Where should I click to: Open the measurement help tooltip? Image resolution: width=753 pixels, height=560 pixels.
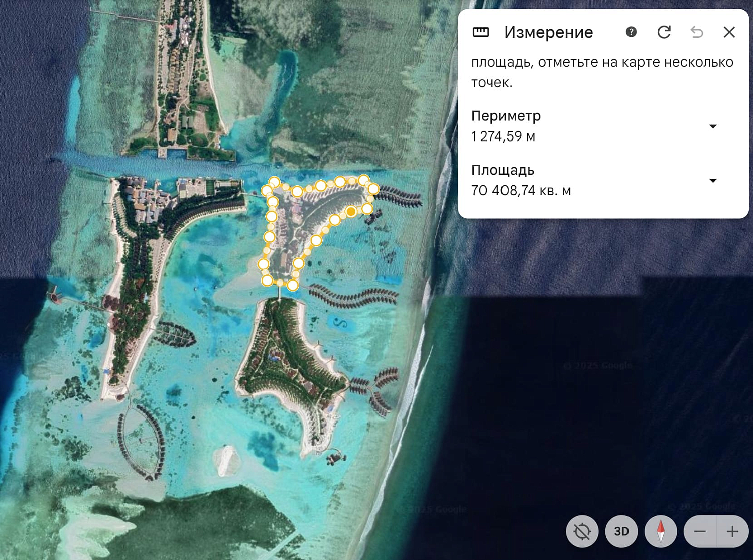click(x=631, y=32)
